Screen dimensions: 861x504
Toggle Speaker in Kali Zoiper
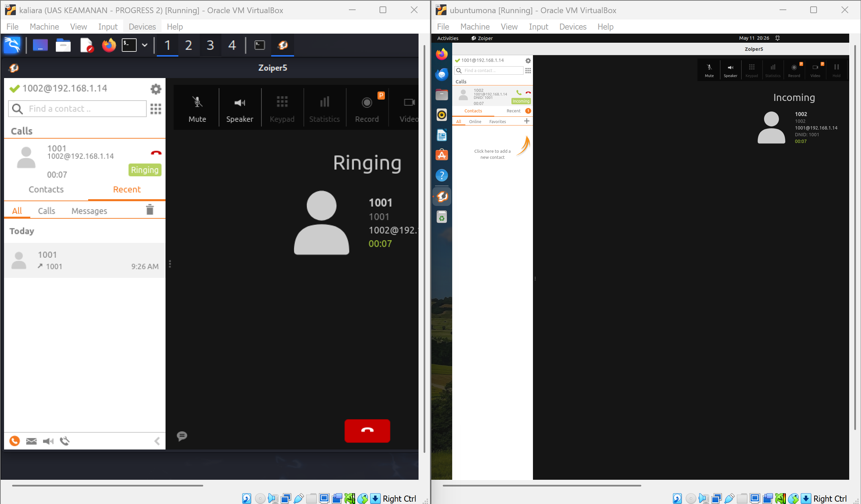240,109
